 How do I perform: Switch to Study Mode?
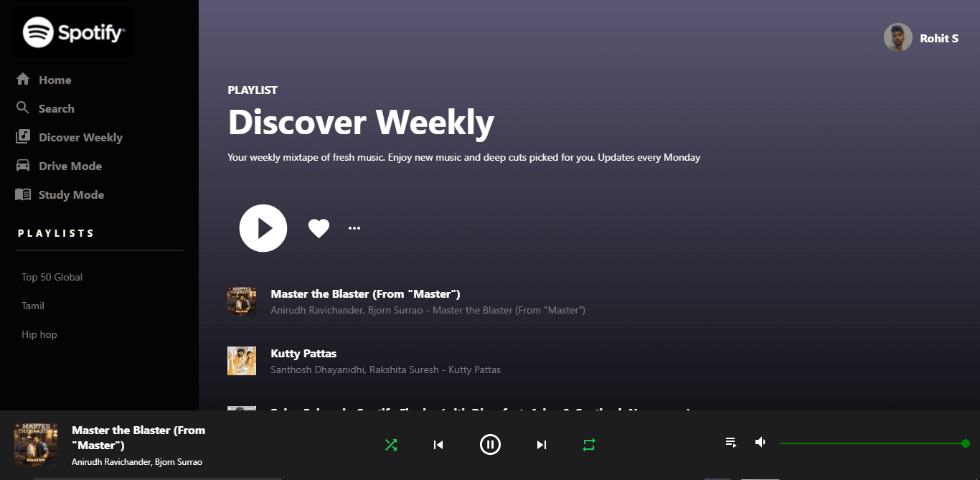coord(71,194)
